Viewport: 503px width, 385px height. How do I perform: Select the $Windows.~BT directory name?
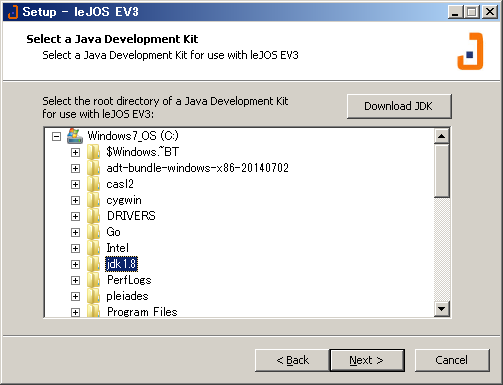click(x=143, y=152)
